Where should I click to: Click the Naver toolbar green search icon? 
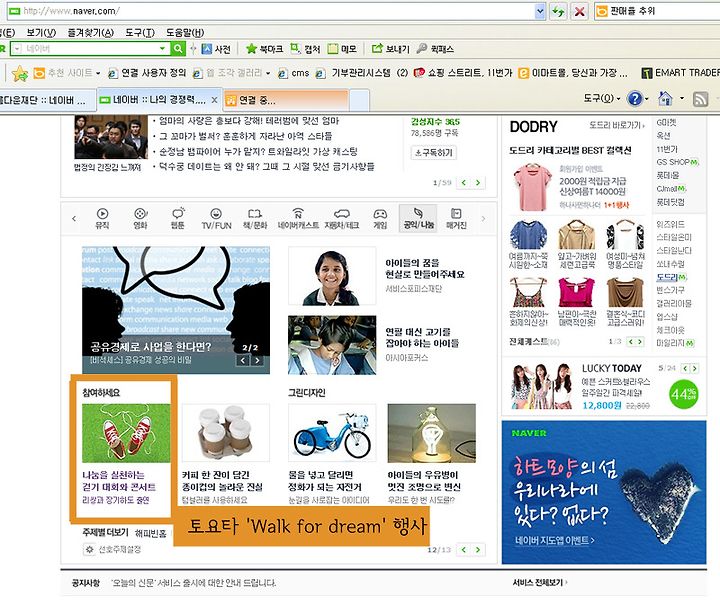pyautogui.click(x=178, y=48)
